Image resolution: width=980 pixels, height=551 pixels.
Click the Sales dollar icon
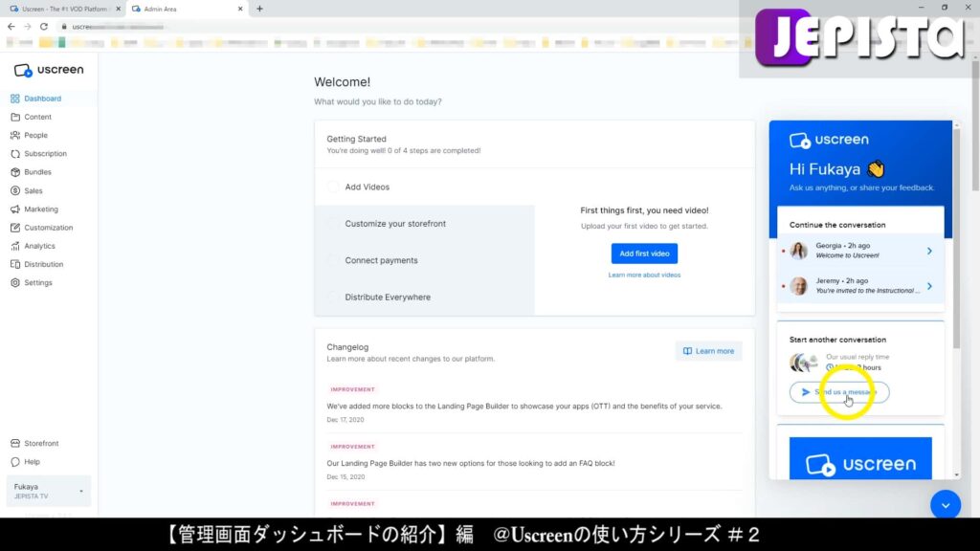pos(15,190)
